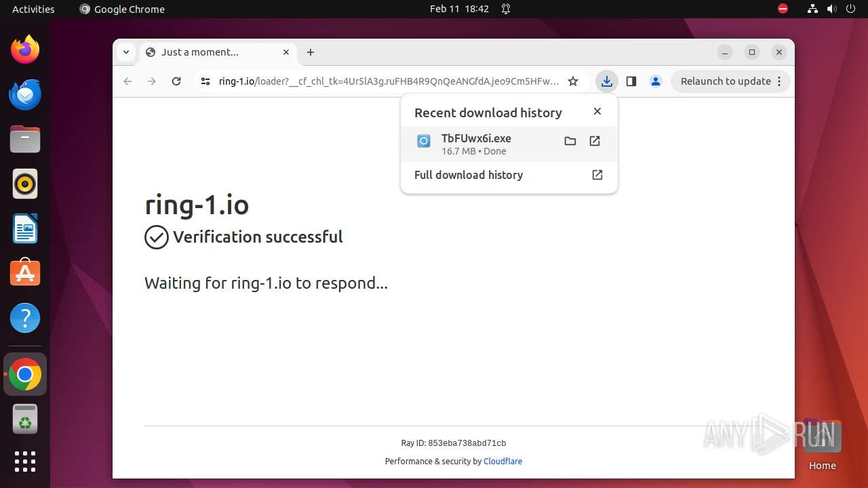Image resolution: width=868 pixels, height=488 pixels.
Task: Open the power menu in top bar
Action: (x=850, y=9)
